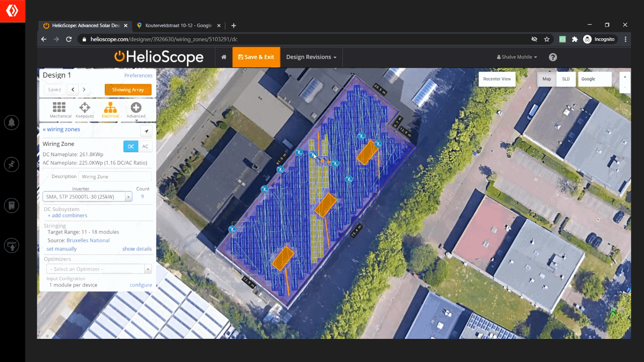The width and height of the screenshot is (644, 362).
Task: Open Bruxelles National source link
Action: pyautogui.click(x=88, y=241)
